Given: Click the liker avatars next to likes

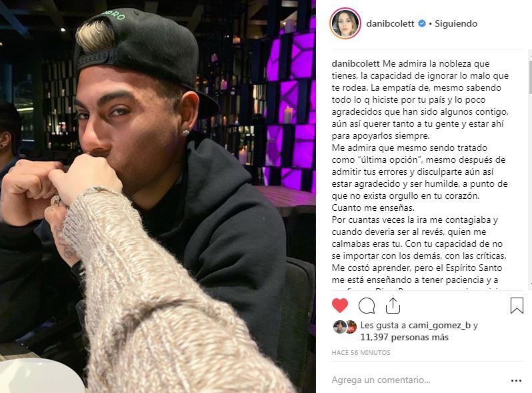Looking at the screenshot, I should [x=345, y=327].
